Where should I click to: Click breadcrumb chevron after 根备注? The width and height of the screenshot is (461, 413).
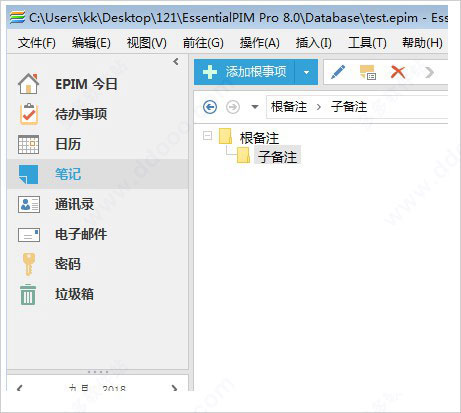(319, 107)
